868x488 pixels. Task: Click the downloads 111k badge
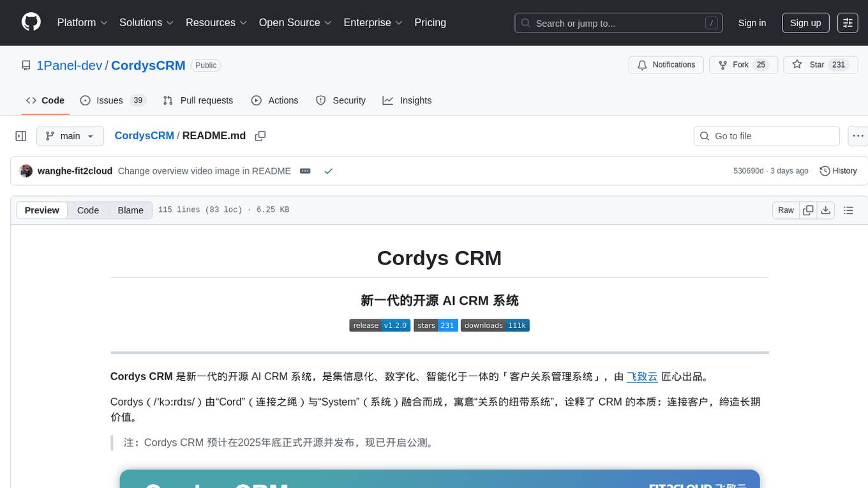pyautogui.click(x=495, y=325)
